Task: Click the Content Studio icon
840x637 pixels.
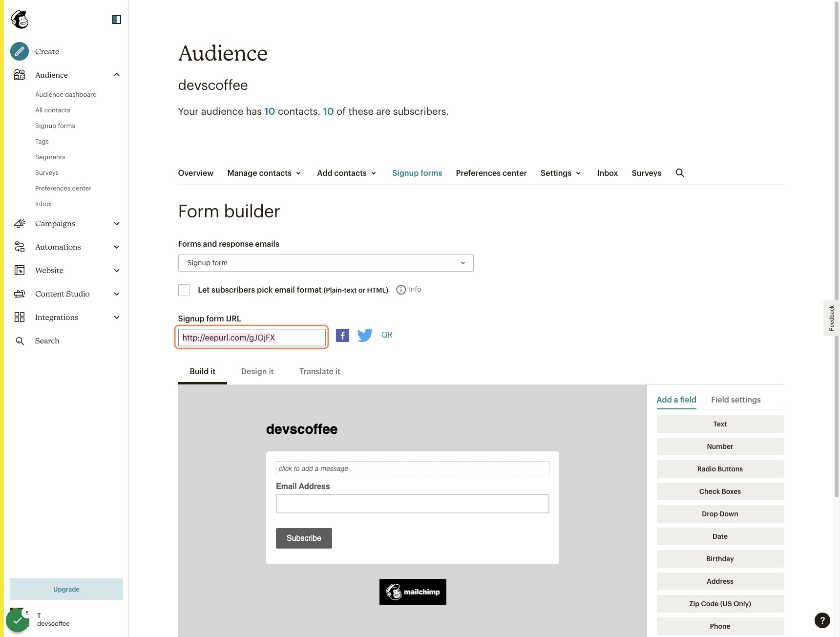Action: coord(20,294)
